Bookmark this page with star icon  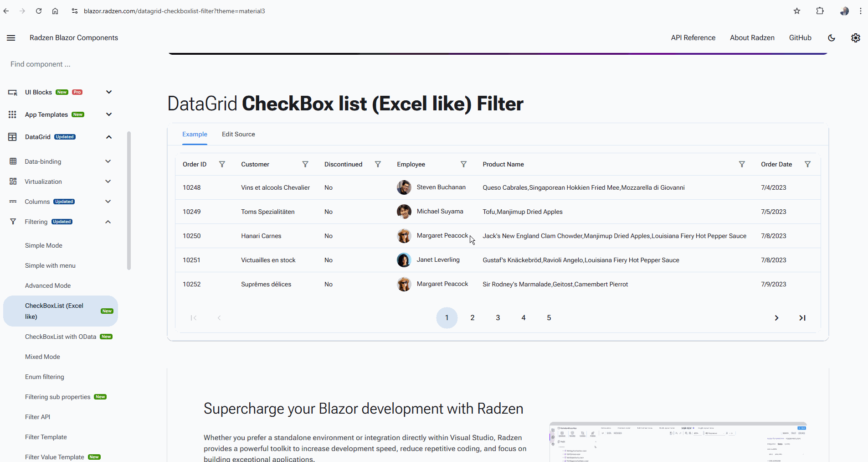797,11
